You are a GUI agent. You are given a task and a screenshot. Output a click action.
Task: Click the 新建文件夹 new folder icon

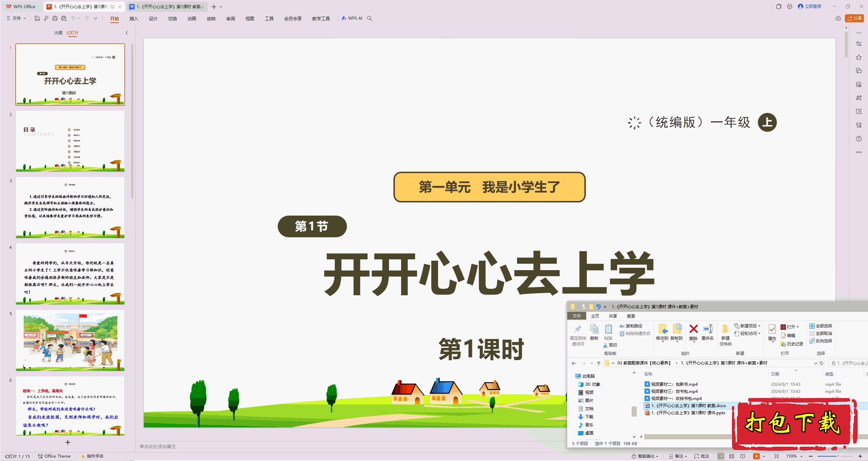[x=725, y=335]
